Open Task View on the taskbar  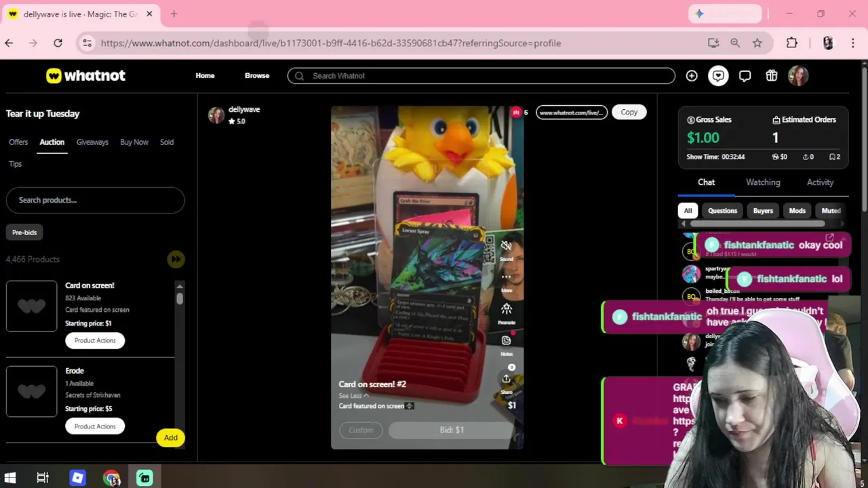[x=43, y=479]
